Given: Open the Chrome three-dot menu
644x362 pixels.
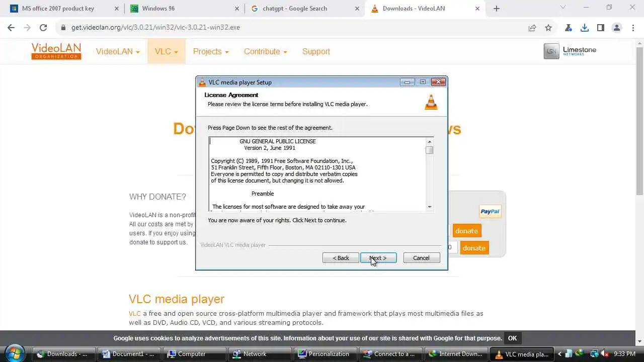Looking at the screenshot, I should tap(633, 28).
